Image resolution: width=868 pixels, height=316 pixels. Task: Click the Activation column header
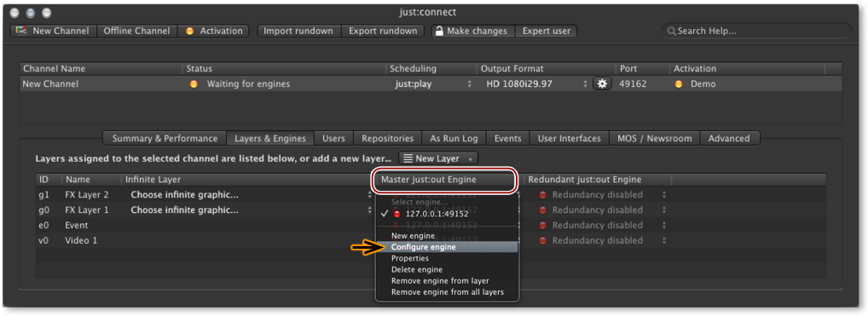coord(747,69)
